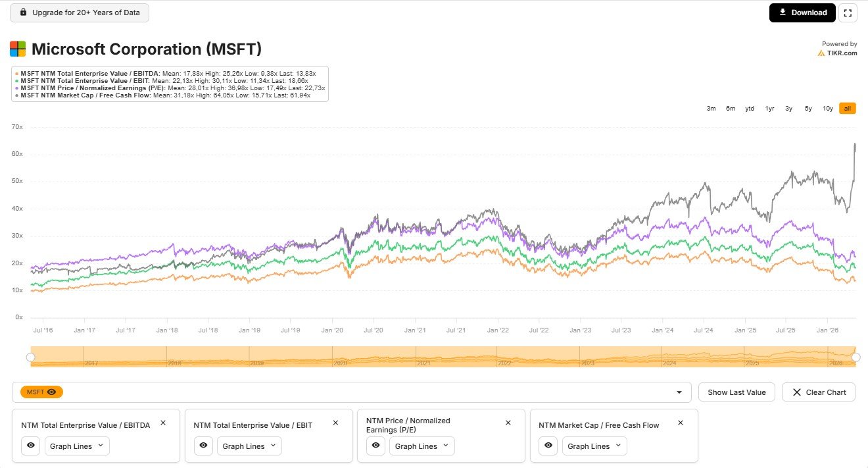Click the fullscreen expand icon
This screenshot has height=468, width=868.
[848, 13]
